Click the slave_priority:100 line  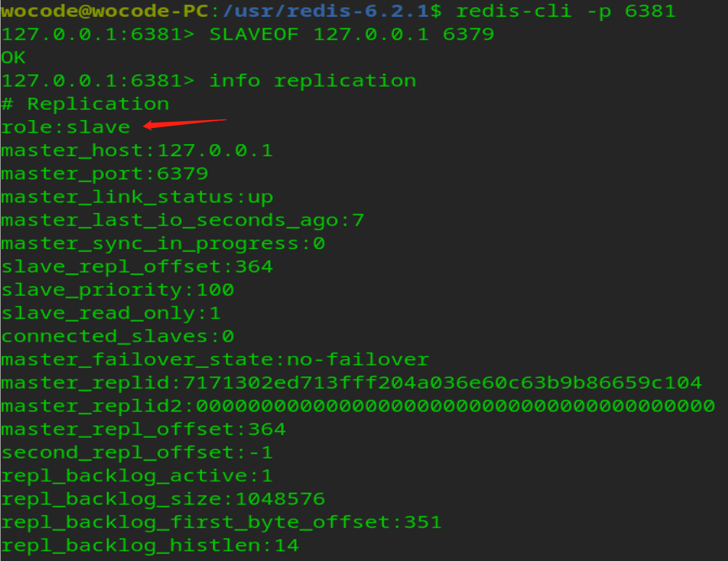118,290
